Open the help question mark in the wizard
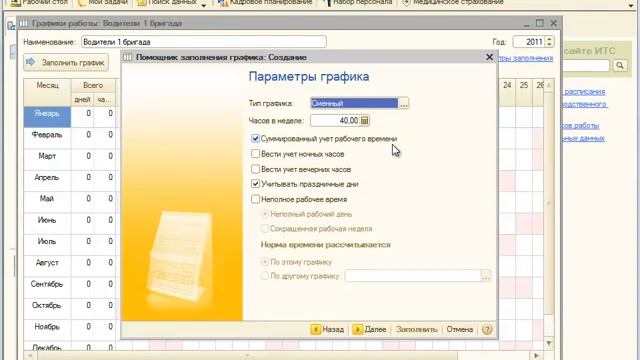 pyautogui.click(x=487, y=329)
